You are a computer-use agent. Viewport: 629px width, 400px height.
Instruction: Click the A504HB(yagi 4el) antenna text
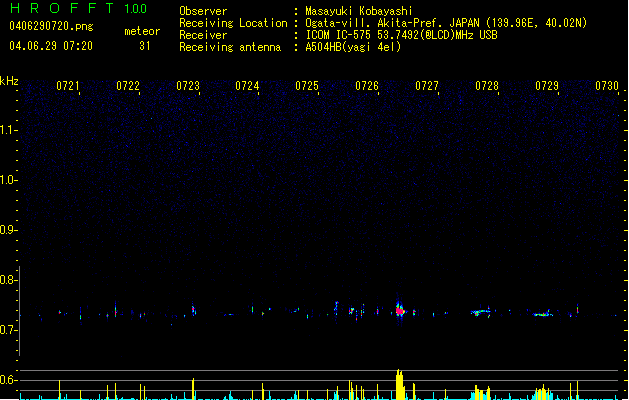tap(353, 47)
